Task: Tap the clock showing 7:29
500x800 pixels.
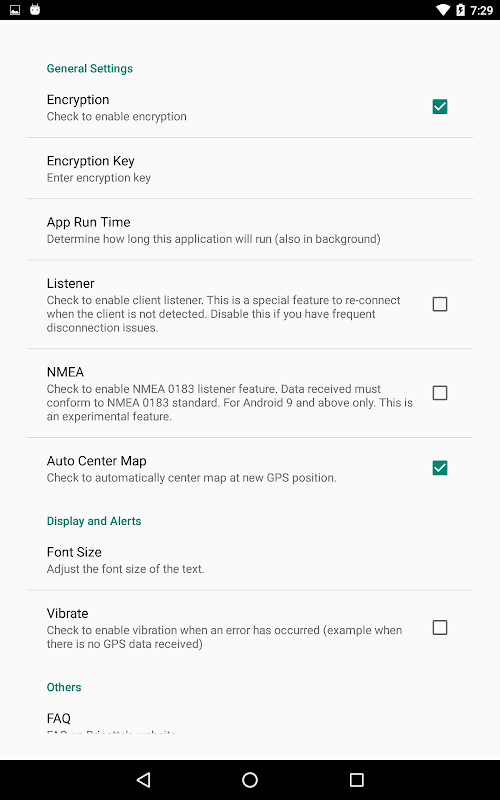Action: point(481,10)
